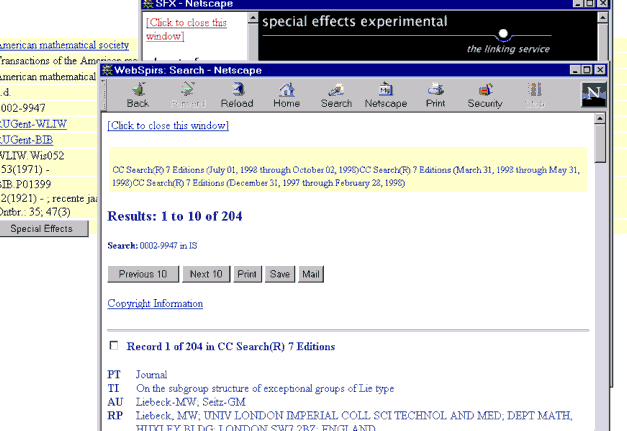Click the SFX linking service slider dot
This screenshot has height=431, width=627.
pos(503,33)
